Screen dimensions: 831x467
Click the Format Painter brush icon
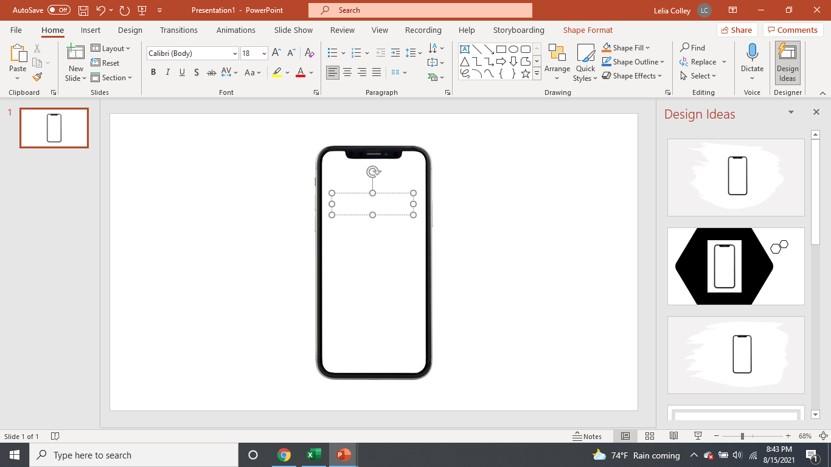click(37, 77)
